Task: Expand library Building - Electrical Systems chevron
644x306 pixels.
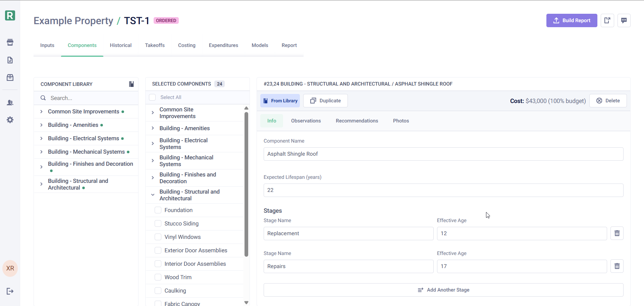Action: point(41,138)
